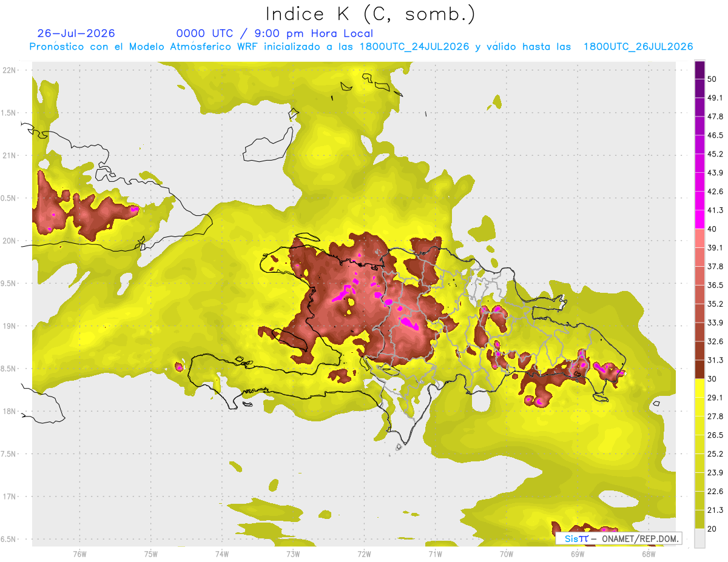Click the longitude label "73W"
The height and width of the screenshot is (562, 728).
click(x=293, y=554)
